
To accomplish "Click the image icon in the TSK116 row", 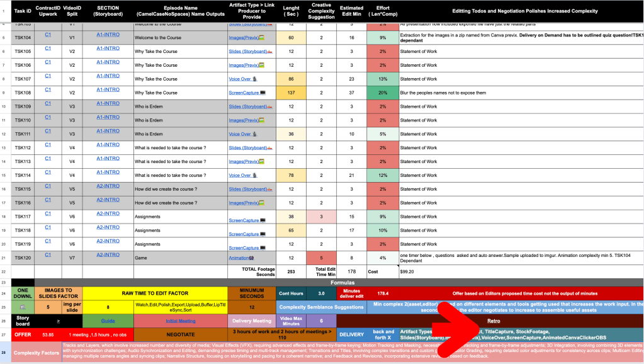I will pos(262,203).
